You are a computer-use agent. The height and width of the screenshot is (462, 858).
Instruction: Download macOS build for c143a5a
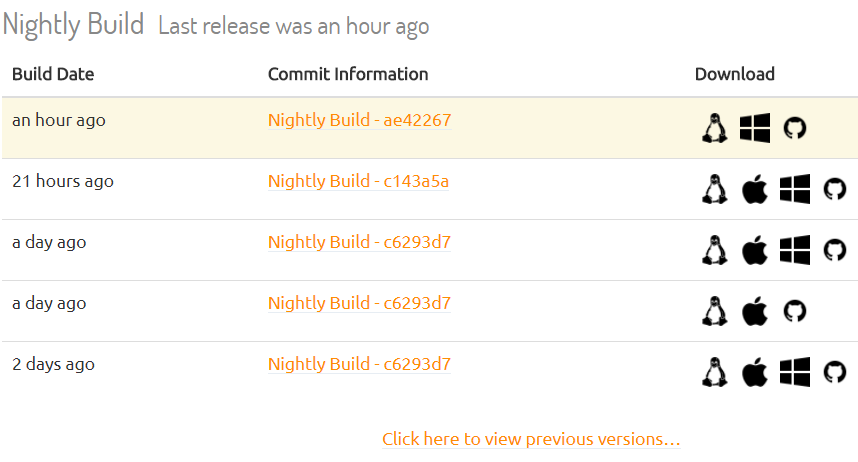click(755, 189)
